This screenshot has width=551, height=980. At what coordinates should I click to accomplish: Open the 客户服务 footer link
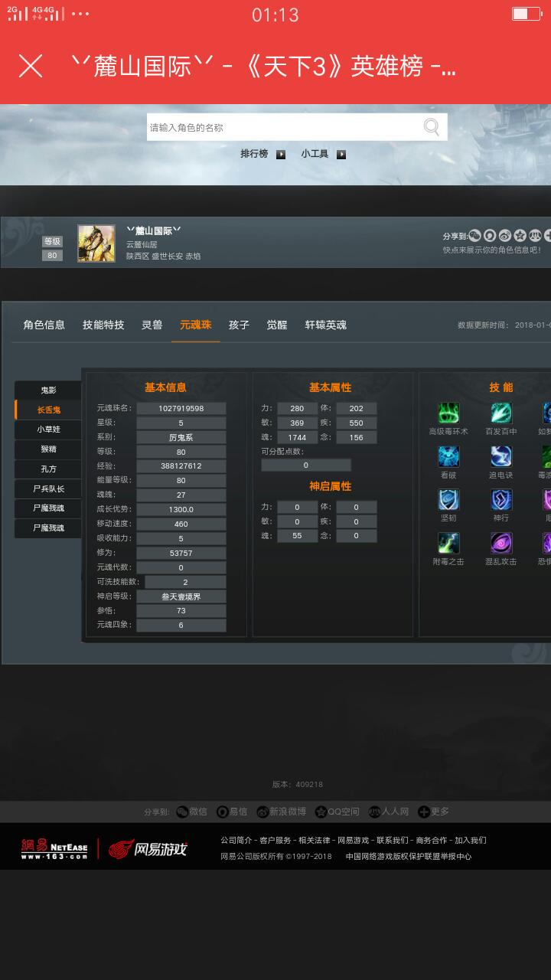click(x=275, y=840)
